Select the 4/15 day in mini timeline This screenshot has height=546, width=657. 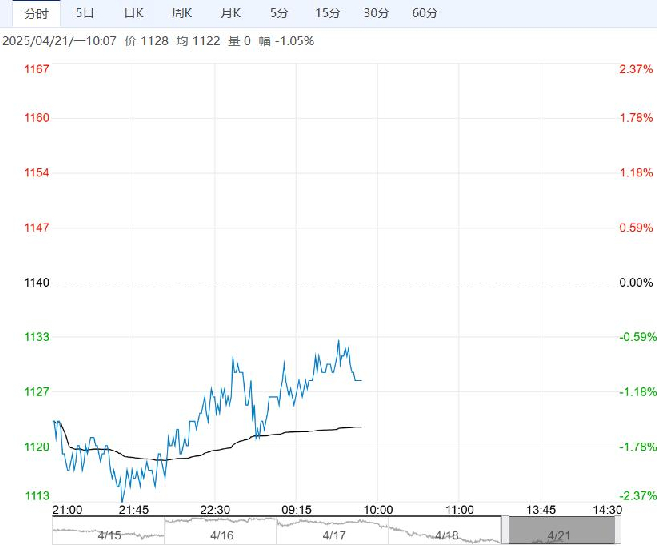click(109, 531)
